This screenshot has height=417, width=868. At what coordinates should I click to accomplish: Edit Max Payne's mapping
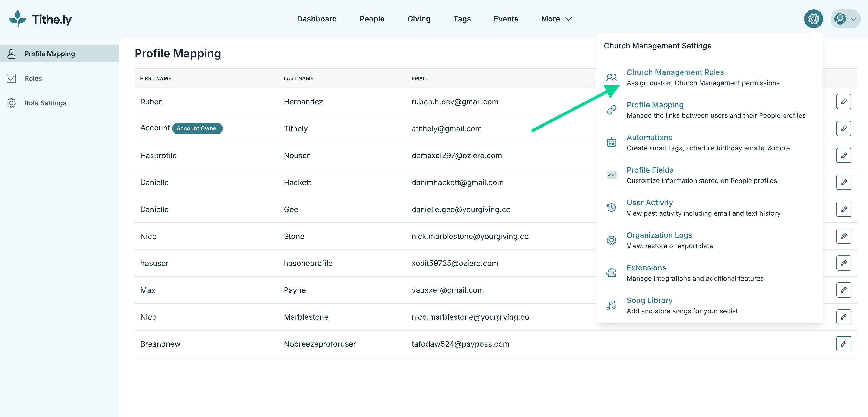point(843,290)
